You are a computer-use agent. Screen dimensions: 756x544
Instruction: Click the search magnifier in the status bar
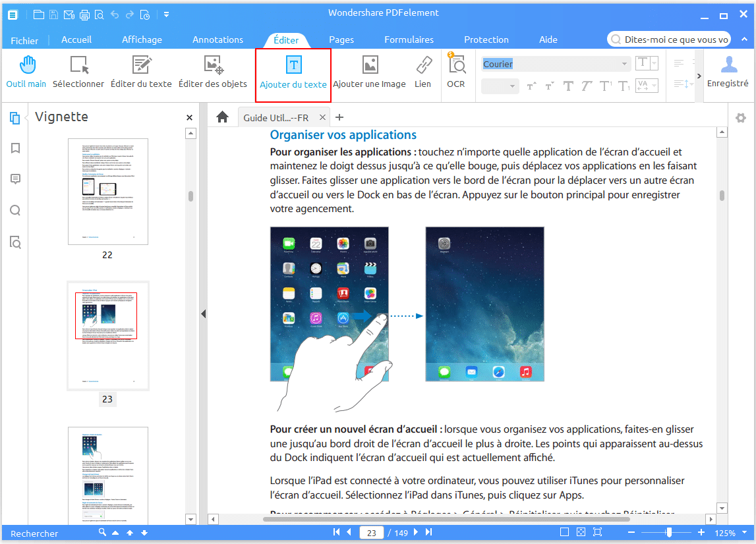click(102, 532)
